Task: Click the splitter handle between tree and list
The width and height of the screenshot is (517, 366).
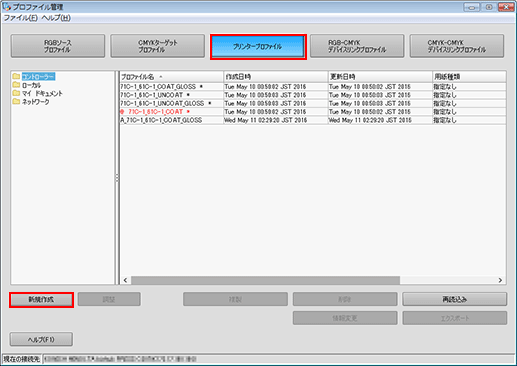Action: [x=117, y=178]
